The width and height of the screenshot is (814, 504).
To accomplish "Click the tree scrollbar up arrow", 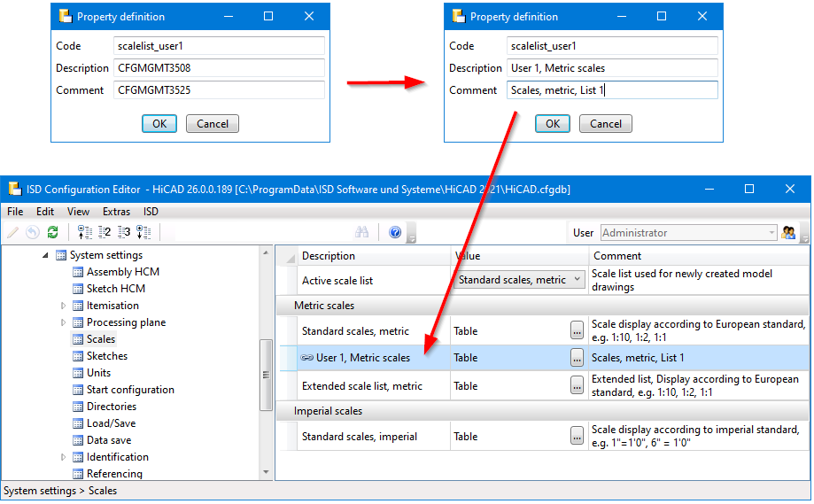I will click(266, 252).
